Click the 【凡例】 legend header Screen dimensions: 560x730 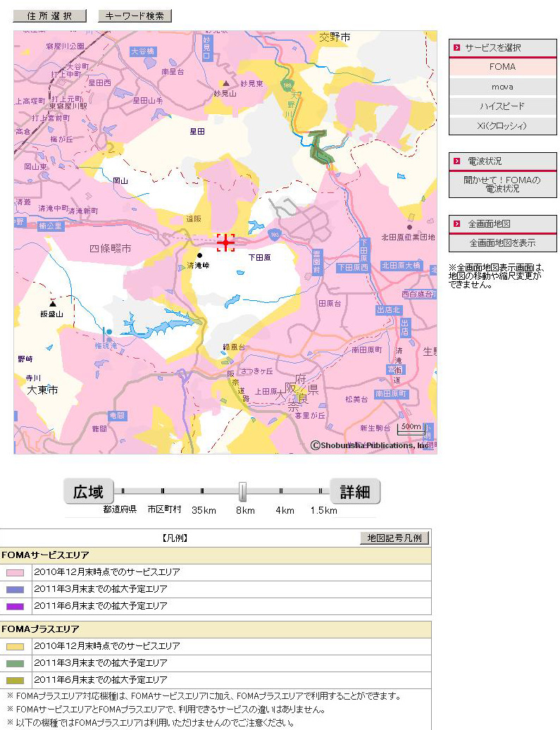point(175,538)
